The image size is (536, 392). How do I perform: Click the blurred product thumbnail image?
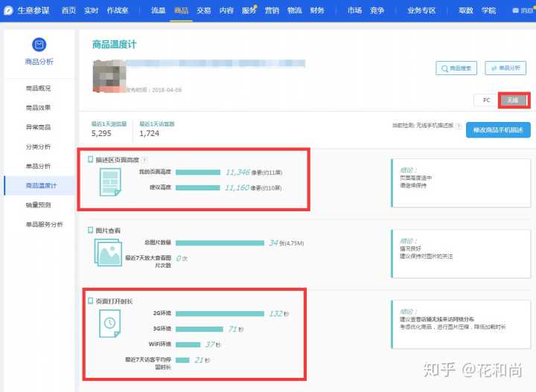point(109,76)
